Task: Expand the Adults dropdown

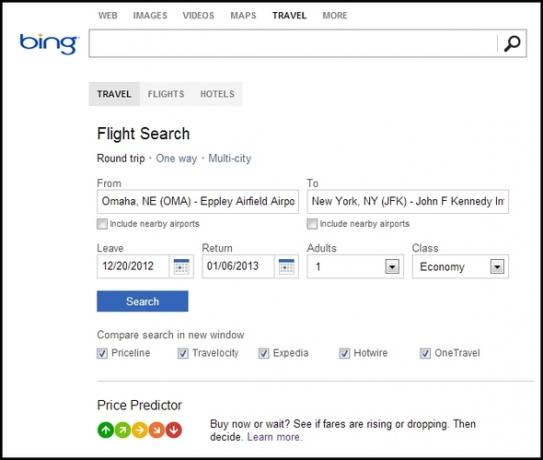Action: coord(392,267)
